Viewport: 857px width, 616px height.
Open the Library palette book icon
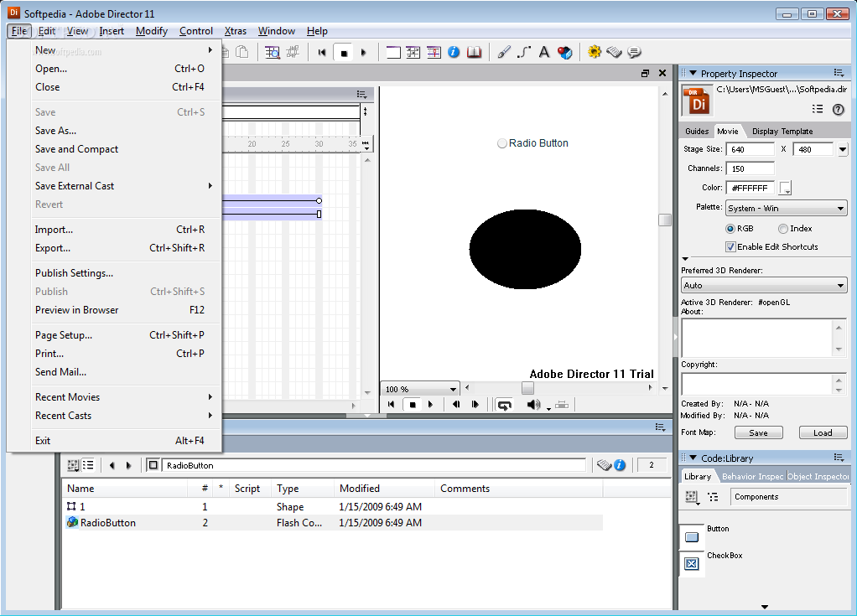(475, 53)
